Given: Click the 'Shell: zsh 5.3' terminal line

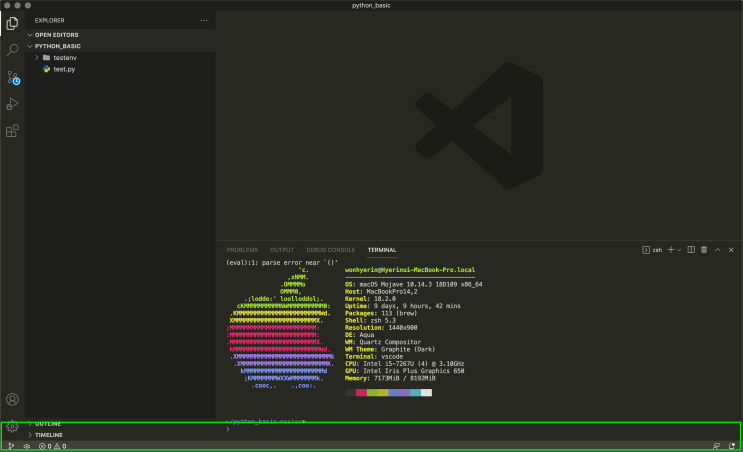Looking at the screenshot, I should pos(370,320).
